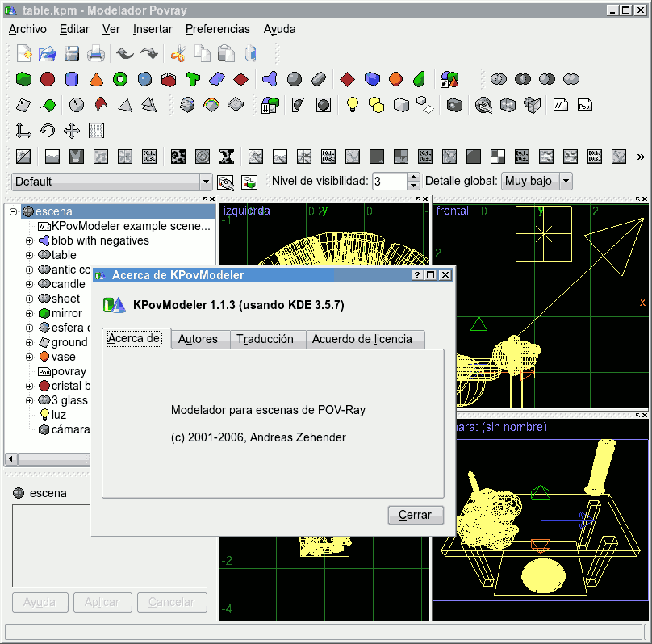Screen dimensions: 652x644
Task: Insert a green box primitive
Action: [x=23, y=79]
